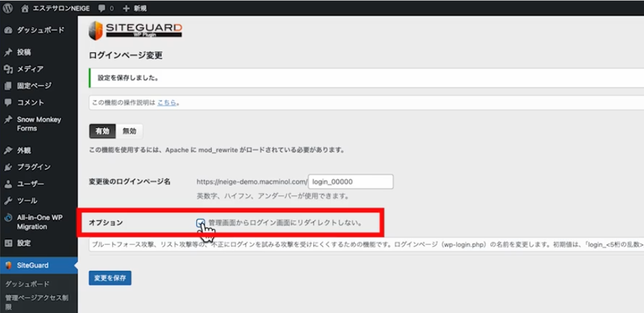Select 無効 to disable the feature
Screen dimensions: 644x313
(129, 131)
